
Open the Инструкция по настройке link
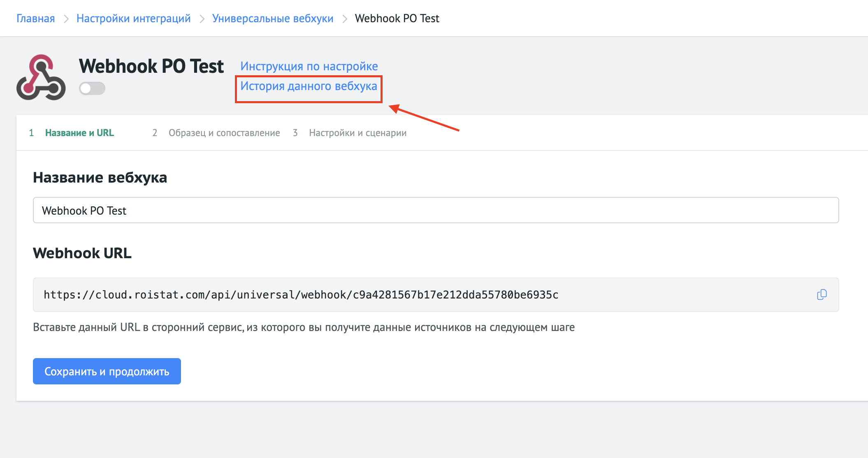[x=309, y=66]
